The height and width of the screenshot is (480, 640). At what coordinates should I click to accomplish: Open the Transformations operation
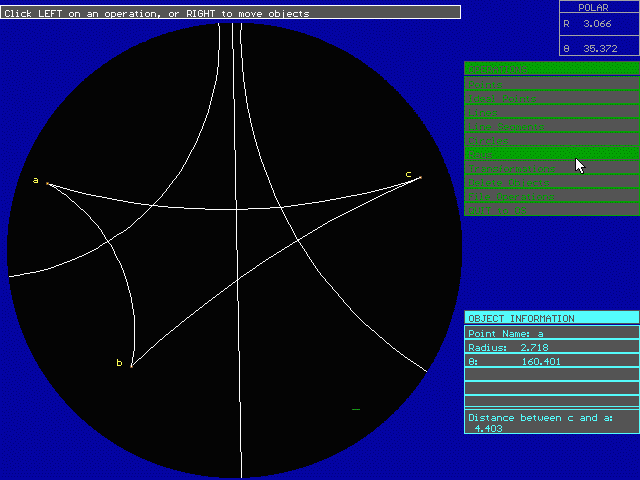click(552, 168)
